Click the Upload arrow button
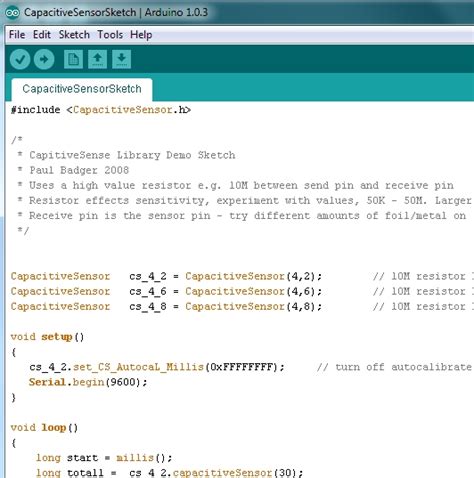The width and height of the screenshot is (474, 478). 44,59
